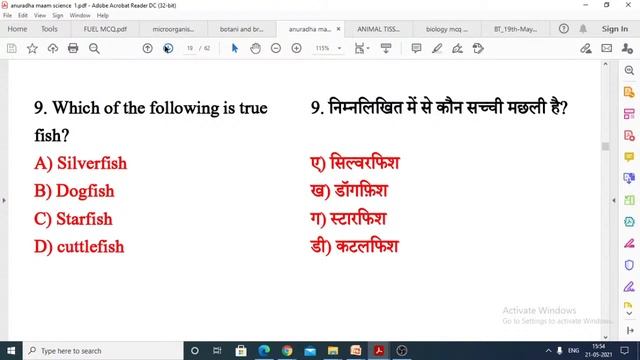Image resolution: width=640 pixels, height=360 pixels.
Task: Expand the zoom level 115% dropdown
Action: pos(339,49)
